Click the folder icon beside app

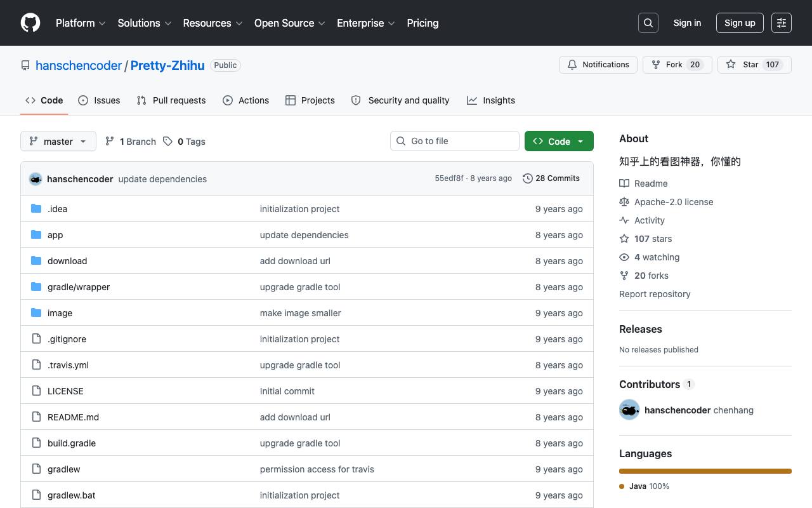click(x=36, y=235)
